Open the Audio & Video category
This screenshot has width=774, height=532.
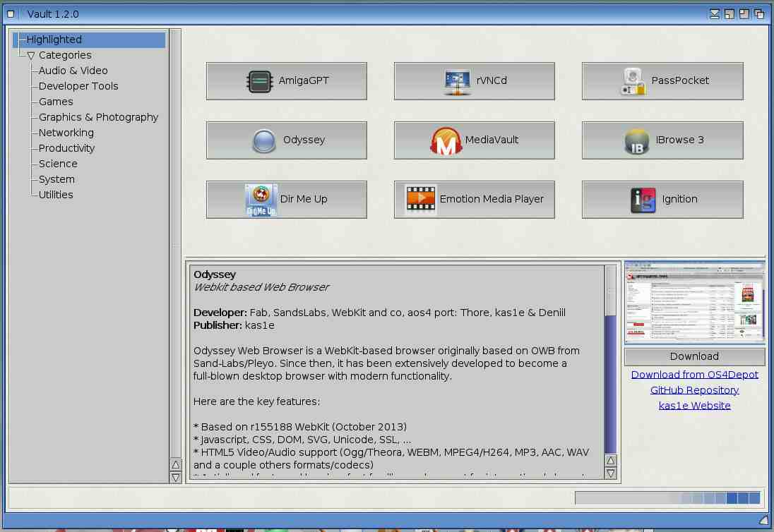pos(73,71)
